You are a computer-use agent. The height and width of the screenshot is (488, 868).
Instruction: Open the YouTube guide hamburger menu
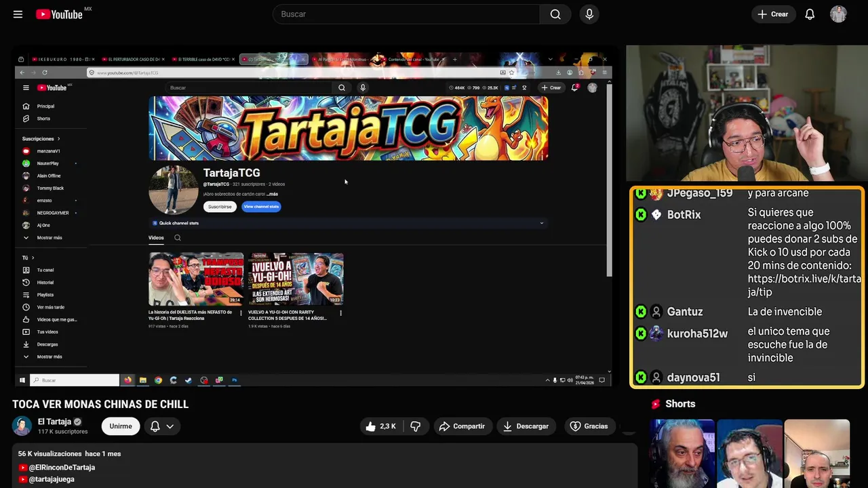[x=18, y=14]
